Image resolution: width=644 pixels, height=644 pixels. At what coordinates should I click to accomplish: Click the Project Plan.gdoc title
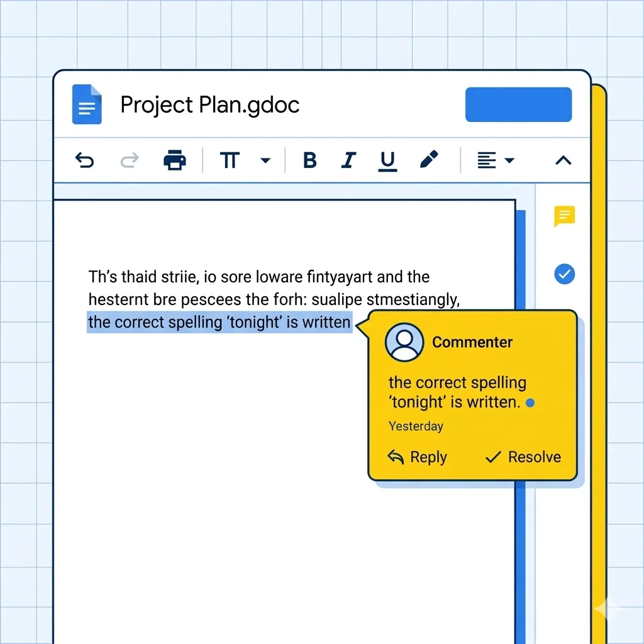[x=209, y=104]
